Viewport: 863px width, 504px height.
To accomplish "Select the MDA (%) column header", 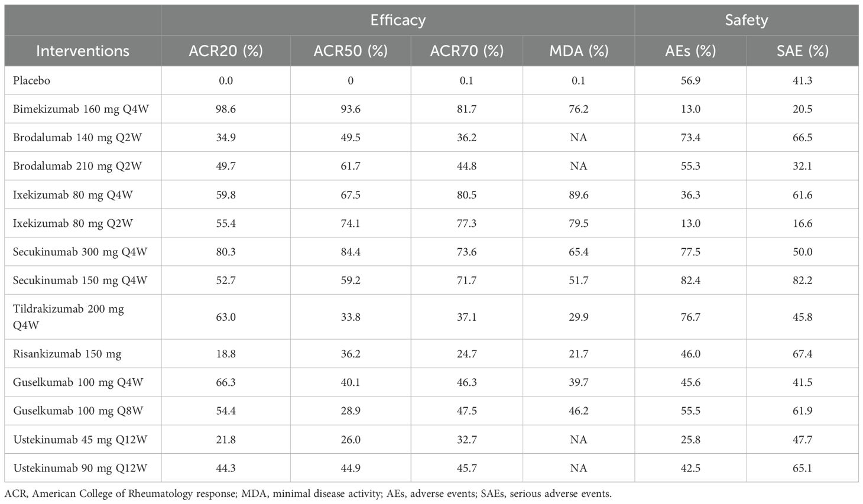I will pos(579,51).
